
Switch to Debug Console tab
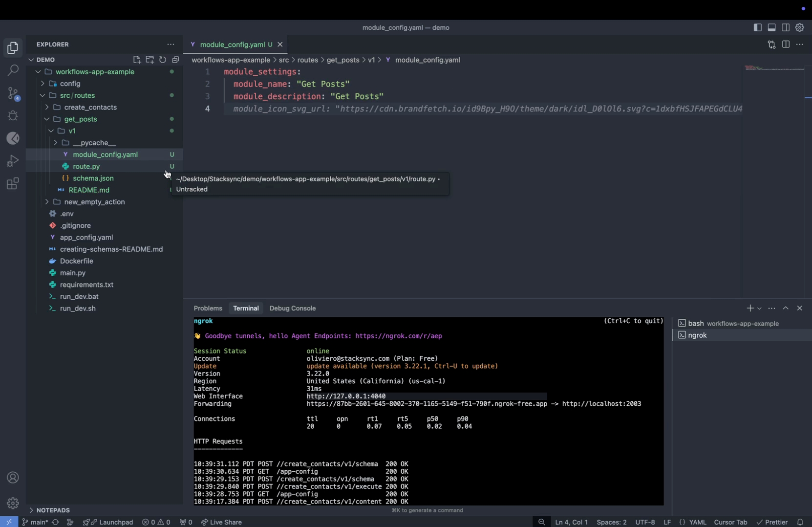pyautogui.click(x=292, y=308)
